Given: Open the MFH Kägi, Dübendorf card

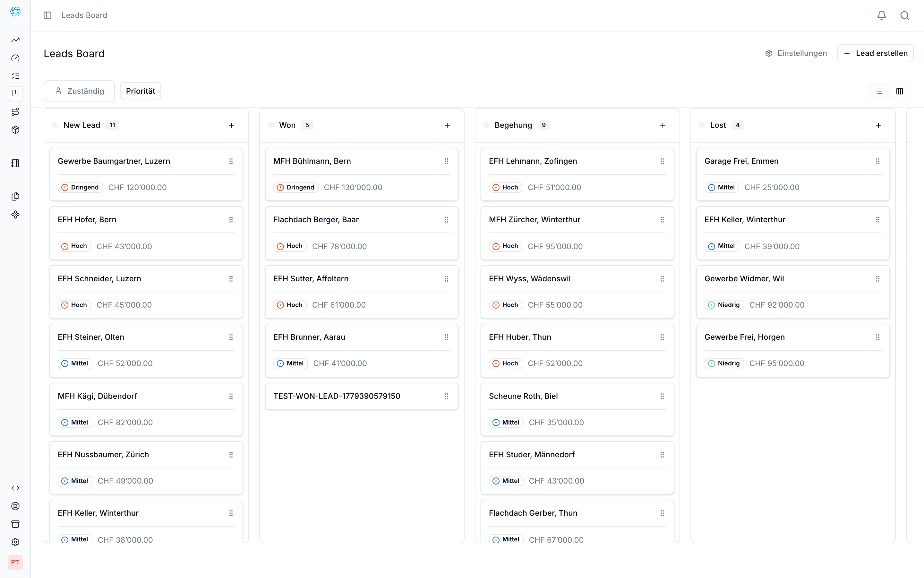Looking at the screenshot, I should pyautogui.click(x=146, y=409).
